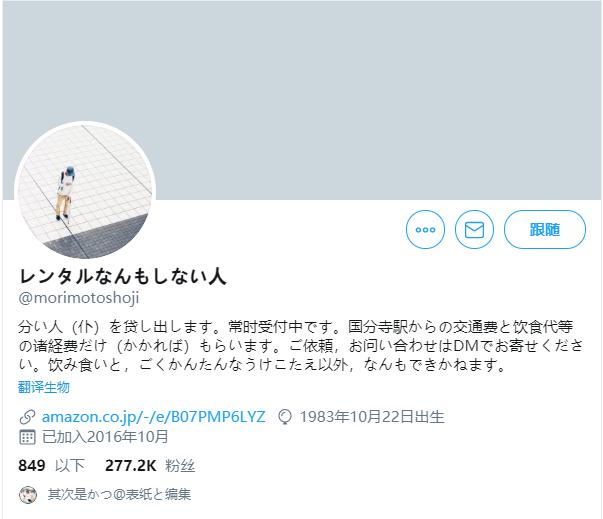Viewport: 603px width, 519px height.
Task: View the 277.2K 粉丝 followers list
Action: coord(150,466)
